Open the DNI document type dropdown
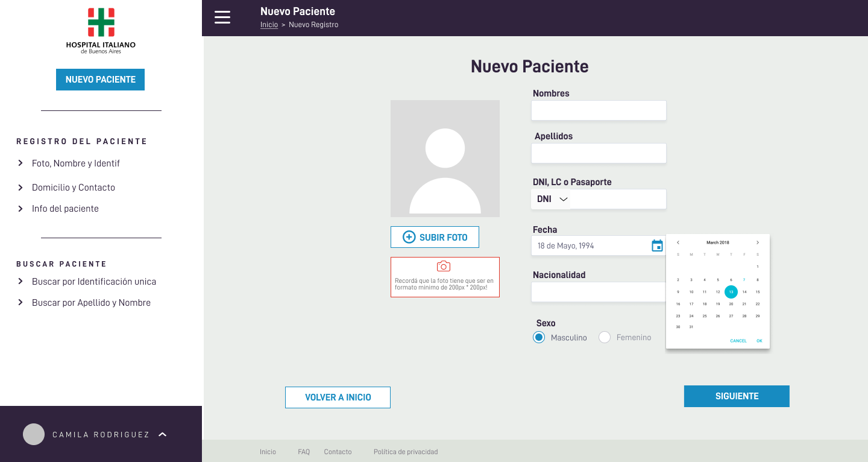This screenshot has width=868, height=462. point(552,199)
